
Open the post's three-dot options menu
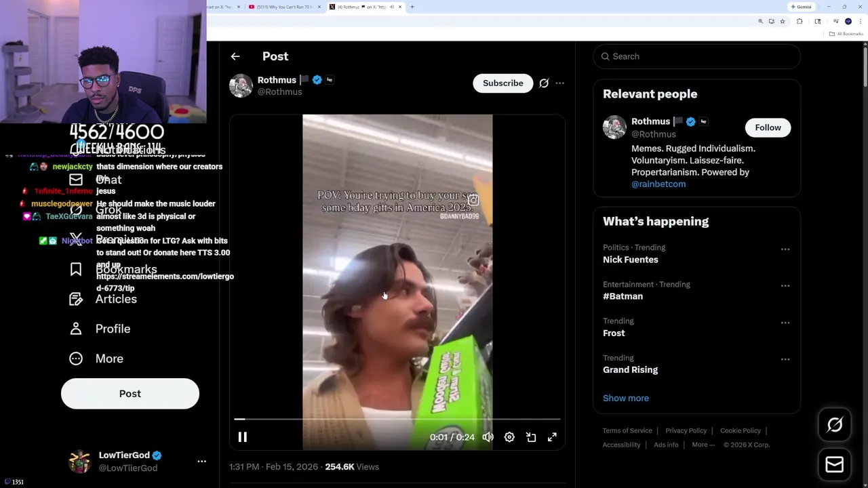tap(559, 83)
